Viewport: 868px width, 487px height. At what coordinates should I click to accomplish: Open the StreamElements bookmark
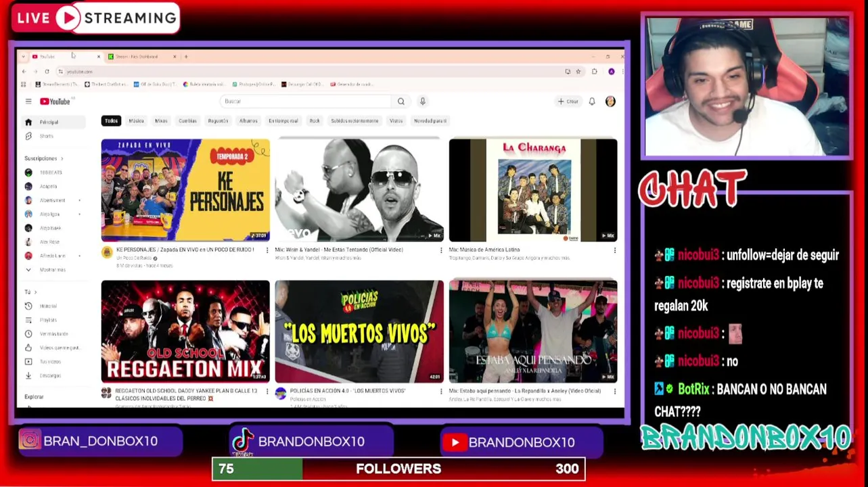pyautogui.click(x=57, y=85)
